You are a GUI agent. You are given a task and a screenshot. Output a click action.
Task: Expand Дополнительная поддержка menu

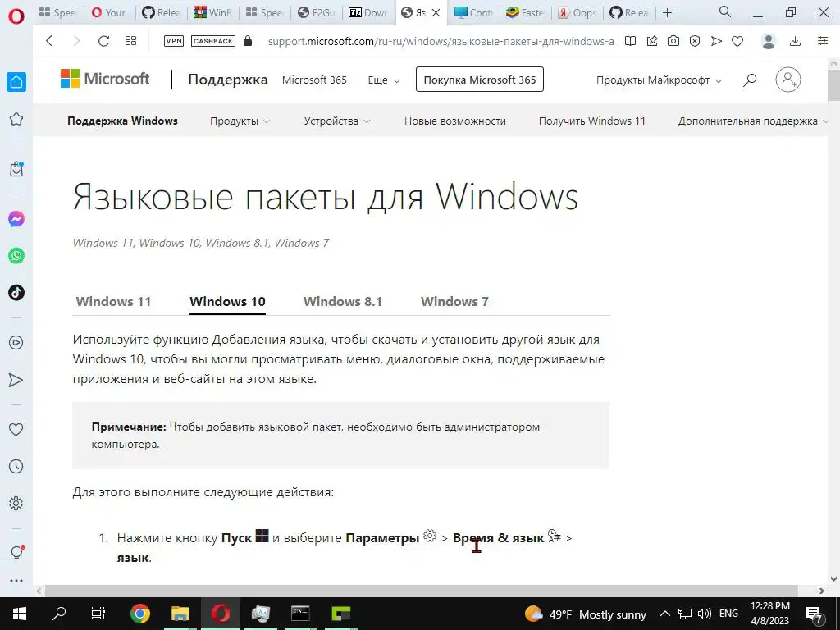click(753, 121)
